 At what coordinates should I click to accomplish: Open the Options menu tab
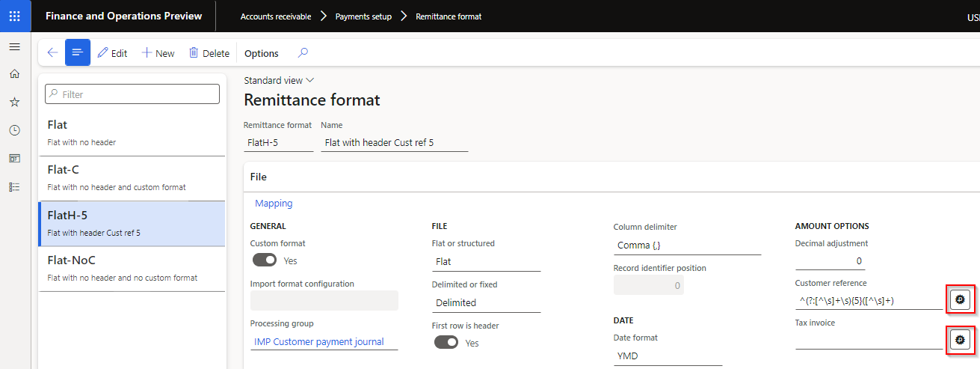tap(262, 53)
